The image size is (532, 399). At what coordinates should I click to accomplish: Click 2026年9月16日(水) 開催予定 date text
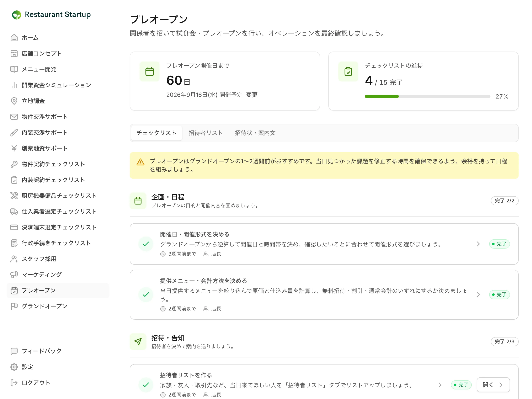click(x=204, y=95)
